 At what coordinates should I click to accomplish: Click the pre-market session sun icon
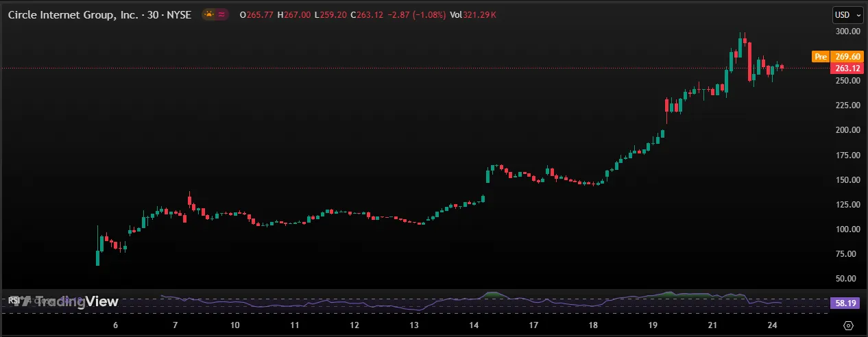(208, 15)
